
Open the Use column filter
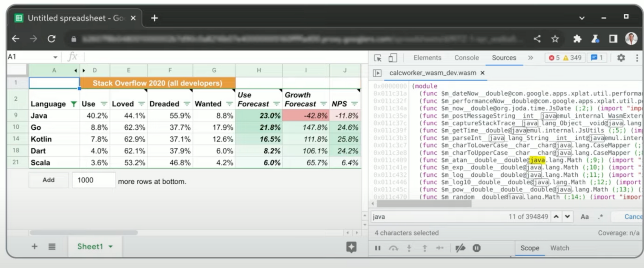[x=104, y=104]
